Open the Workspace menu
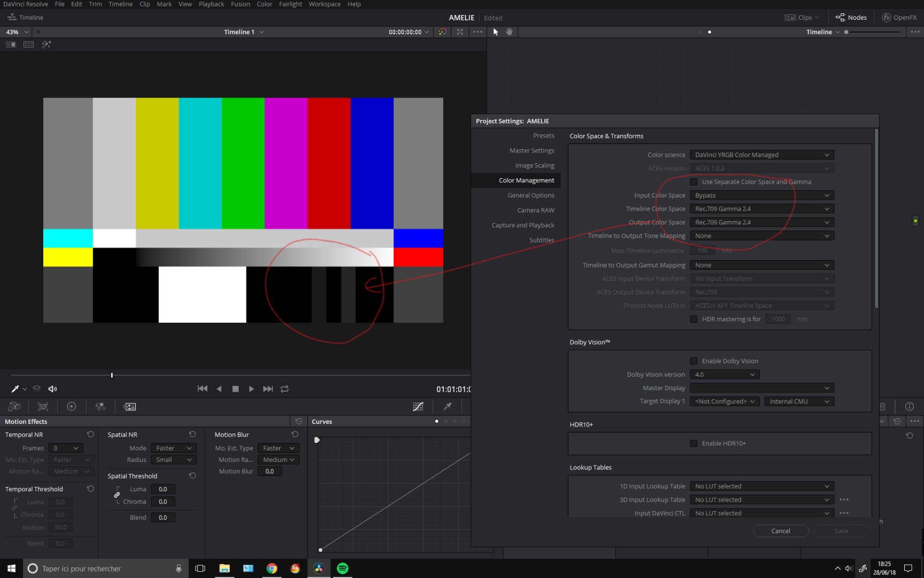The height and width of the screenshot is (578, 924). 325,4
